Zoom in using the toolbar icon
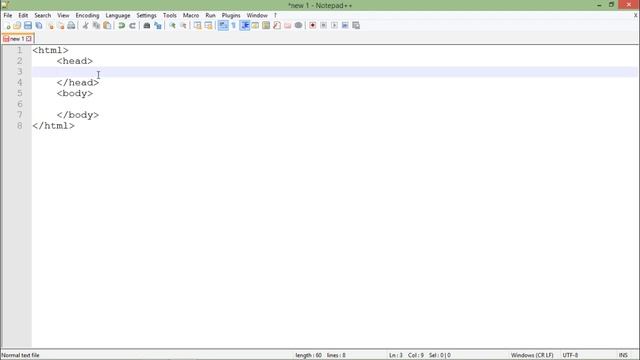The width and height of the screenshot is (640, 360). tap(172, 26)
